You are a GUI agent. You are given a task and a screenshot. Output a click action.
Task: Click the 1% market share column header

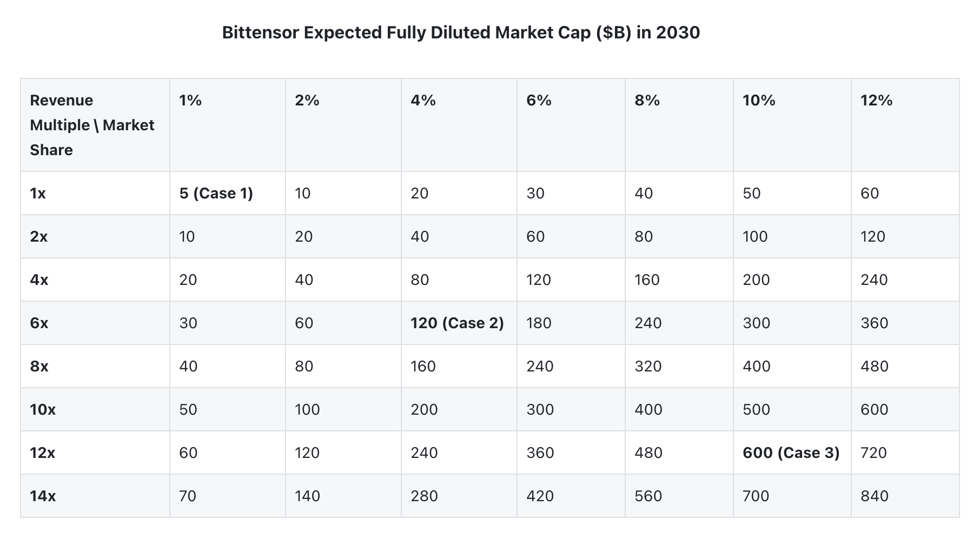[x=190, y=101]
